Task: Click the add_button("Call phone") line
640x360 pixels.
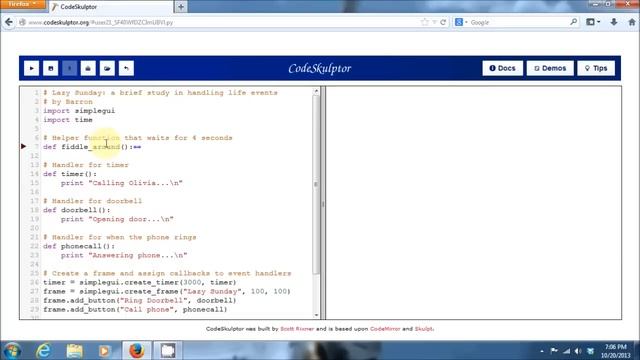Action: point(135,309)
